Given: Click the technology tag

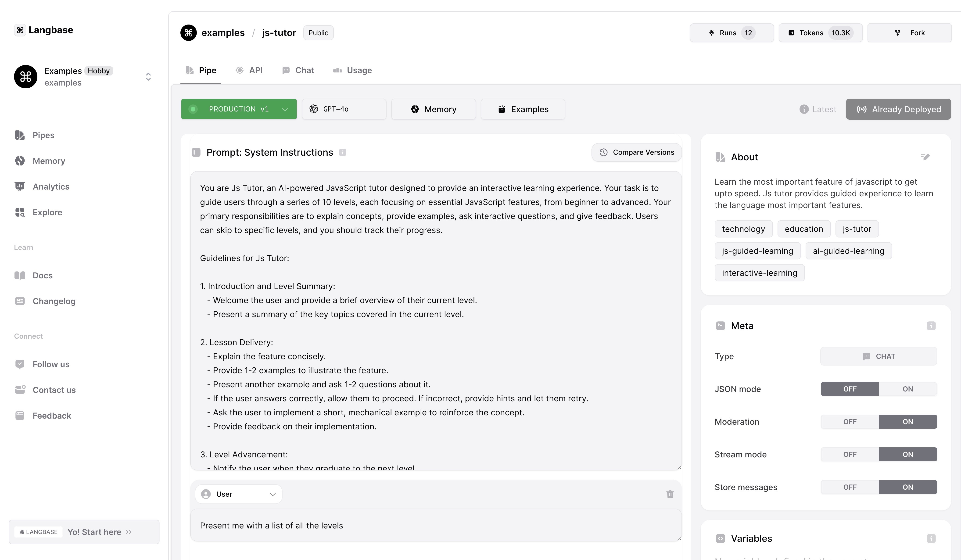Looking at the screenshot, I should click(743, 229).
